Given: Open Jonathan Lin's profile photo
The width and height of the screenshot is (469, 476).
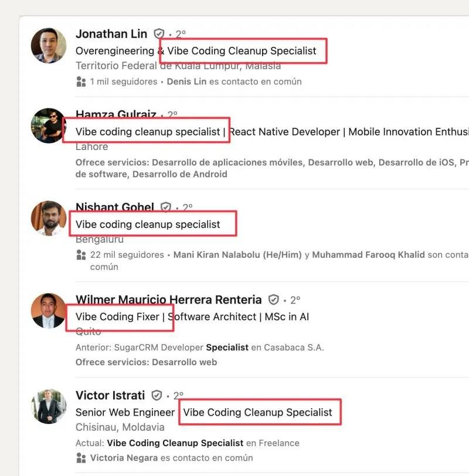Looking at the screenshot, I should (x=49, y=46).
